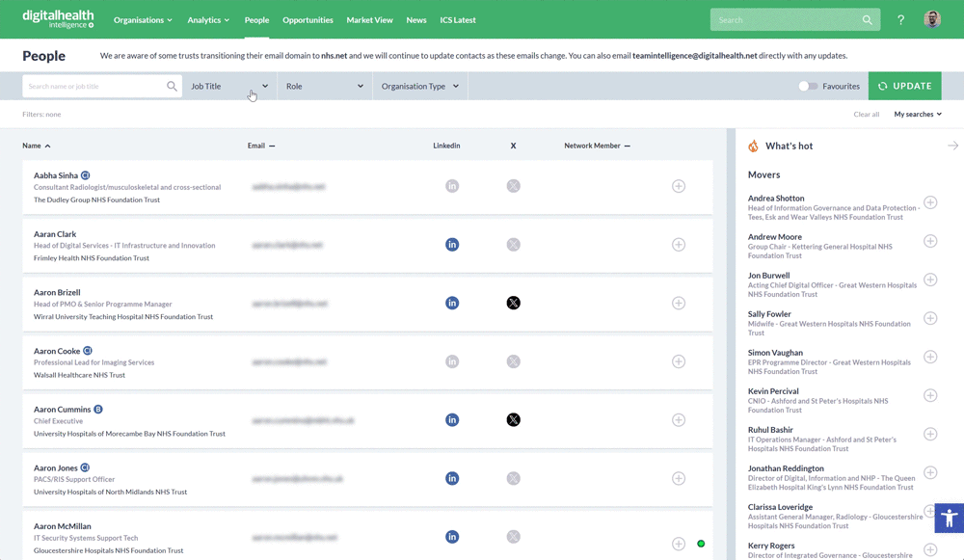Screen dimensions: 964x560
Task: Click the help question mark icon
Action: click(900, 20)
